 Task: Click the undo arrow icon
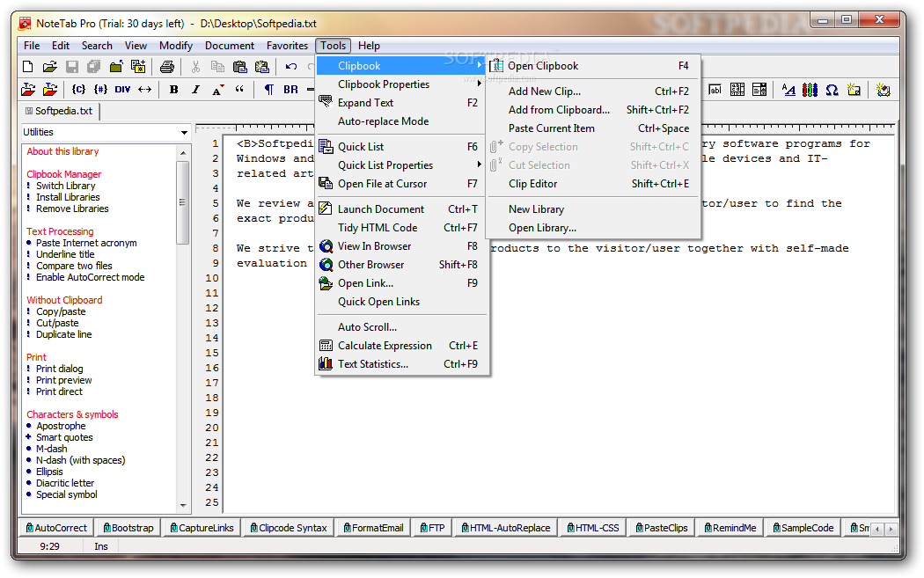pos(291,67)
